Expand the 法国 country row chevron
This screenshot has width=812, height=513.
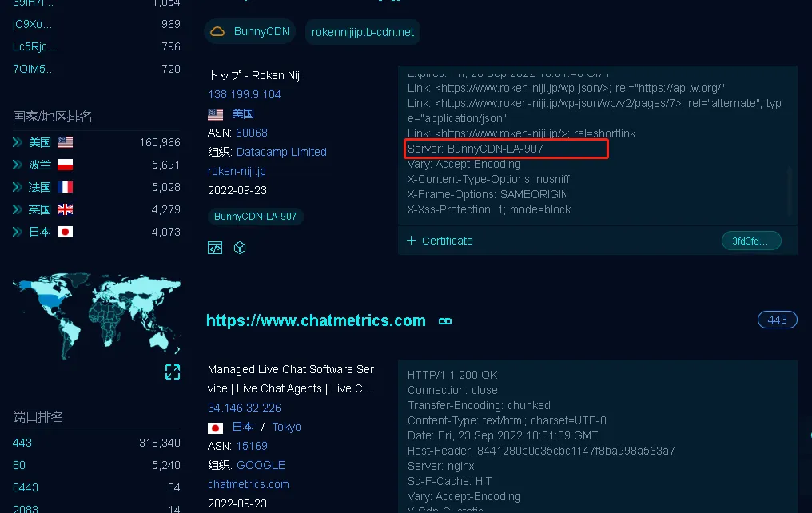pyautogui.click(x=18, y=187)
